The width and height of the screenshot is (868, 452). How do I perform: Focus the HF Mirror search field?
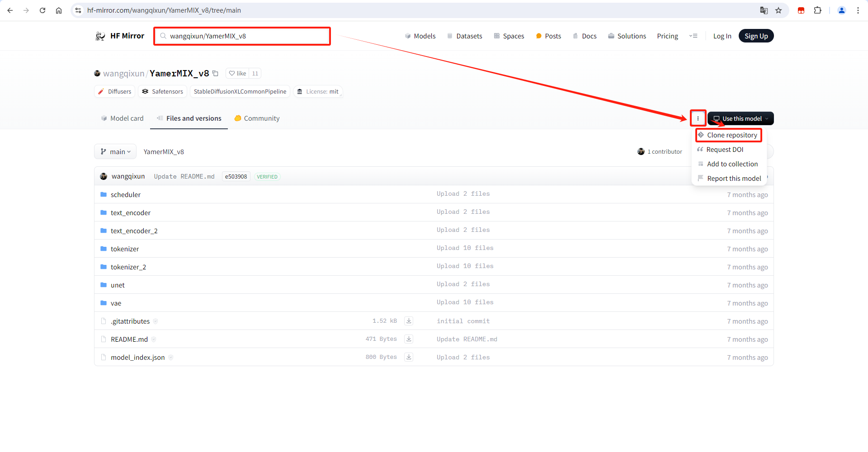pyautogui.click(x=242, y=36)
